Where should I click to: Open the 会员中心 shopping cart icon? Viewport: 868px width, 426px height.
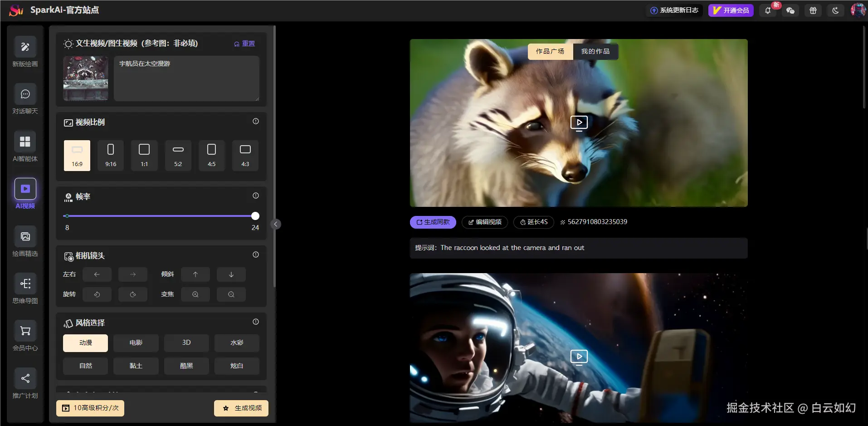tap(25, 331)
